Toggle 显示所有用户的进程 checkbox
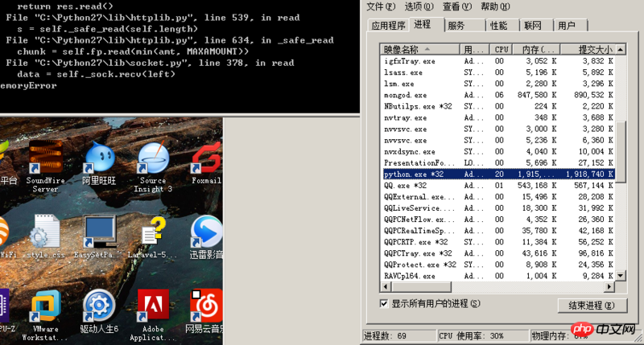The image size is (644, 345). pyautogui.click(x=384, y=303)
